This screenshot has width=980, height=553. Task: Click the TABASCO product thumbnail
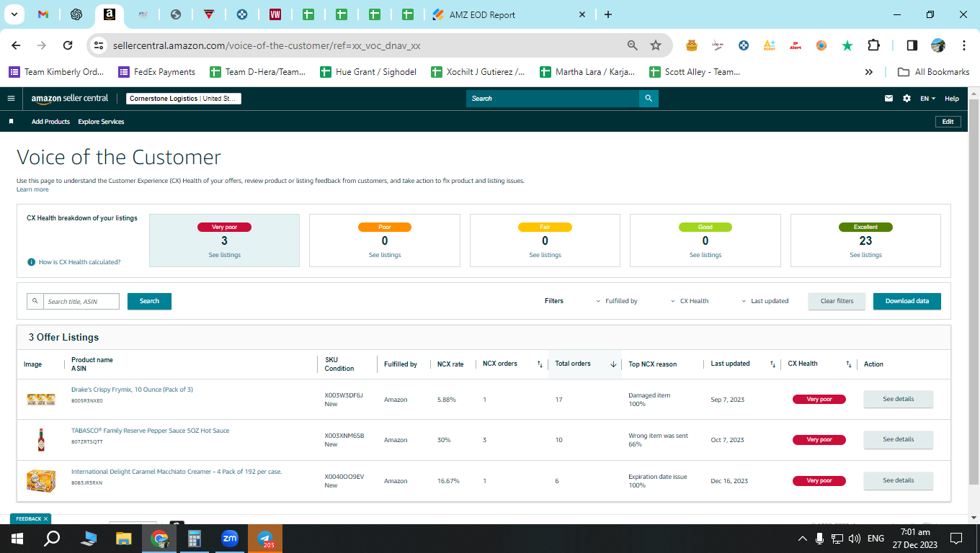coord(41,439)
